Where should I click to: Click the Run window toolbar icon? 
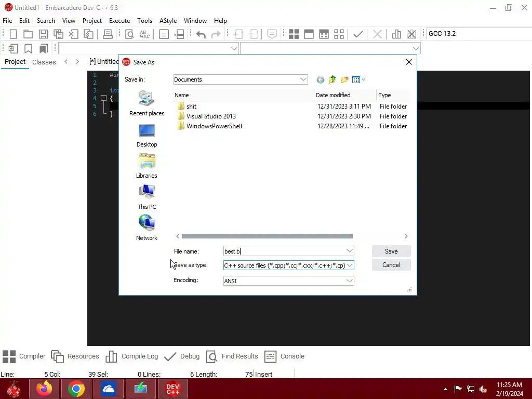[309, 34]
